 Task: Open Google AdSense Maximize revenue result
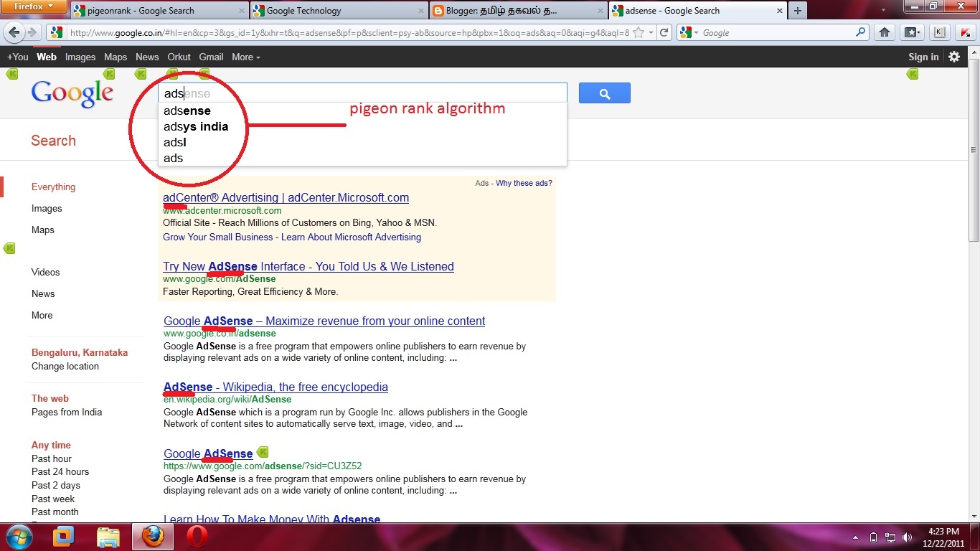324,321
